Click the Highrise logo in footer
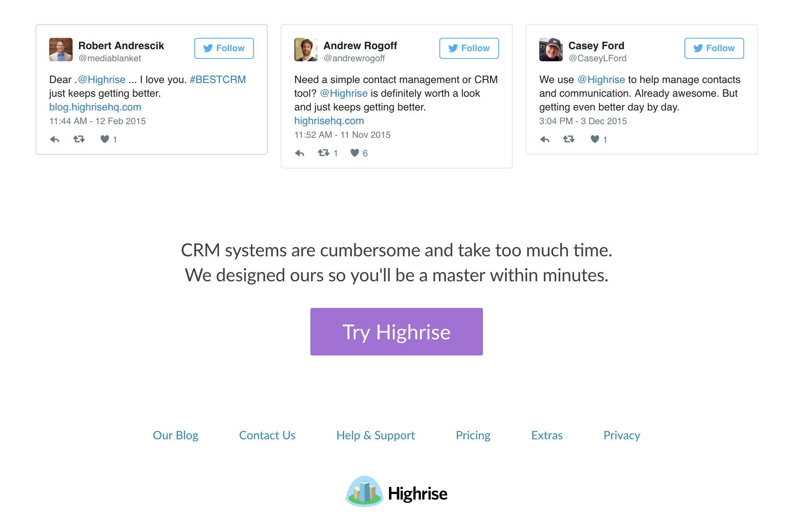807x532 pixels. 397,492
